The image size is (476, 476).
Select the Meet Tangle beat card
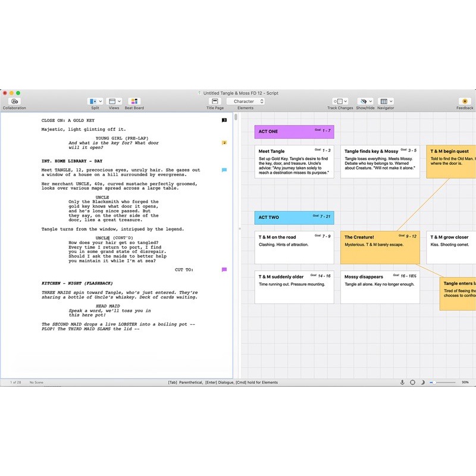pyautogui.click(x=294, y=162)
